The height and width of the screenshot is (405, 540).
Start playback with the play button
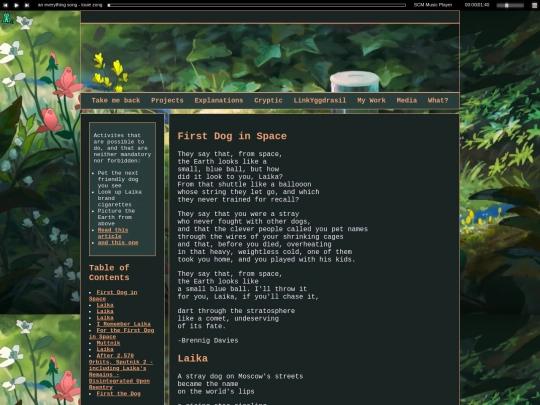tap(16, 5)
